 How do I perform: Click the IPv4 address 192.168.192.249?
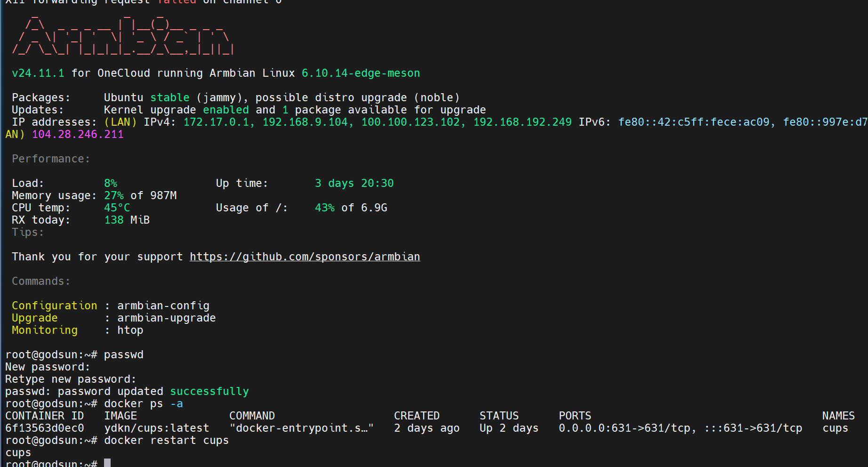click(522, 122)
